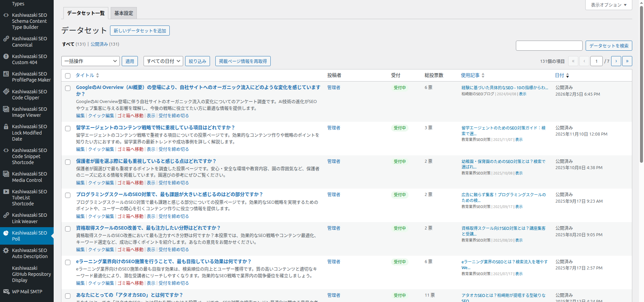Open the Lock Modified Date padlock icon
The width and height of the screenshot is (644, 302).
click(6, 127)
